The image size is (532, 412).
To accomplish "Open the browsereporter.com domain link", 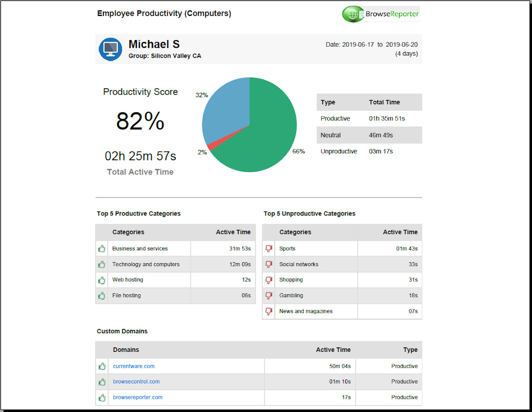I will (138, 397).
